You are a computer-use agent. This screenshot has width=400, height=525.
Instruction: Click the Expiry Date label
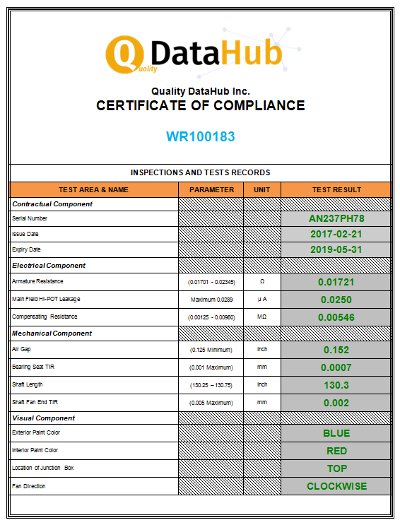pyautogui.click(x=26, y=249)
